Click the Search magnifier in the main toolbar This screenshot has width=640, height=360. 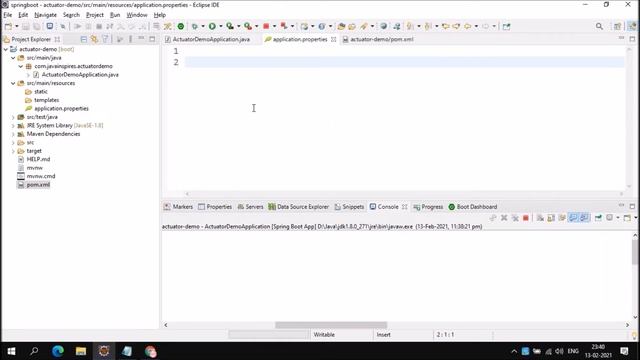599,27
